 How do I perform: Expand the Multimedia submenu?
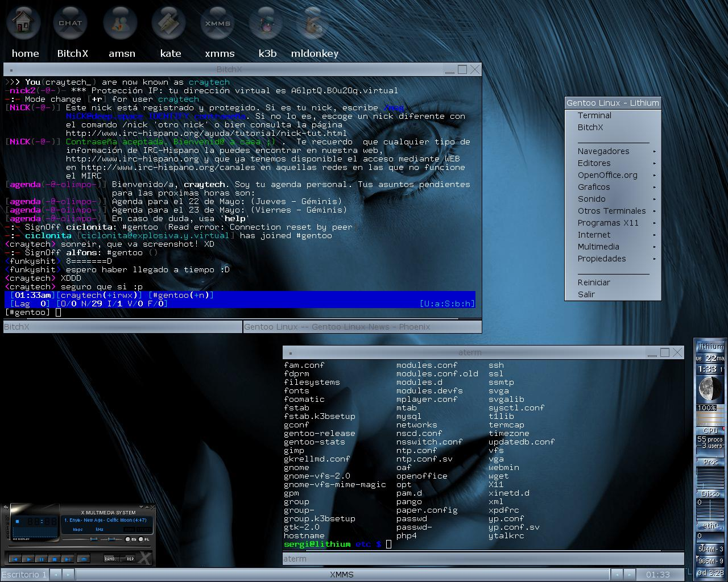coord(613,247)
